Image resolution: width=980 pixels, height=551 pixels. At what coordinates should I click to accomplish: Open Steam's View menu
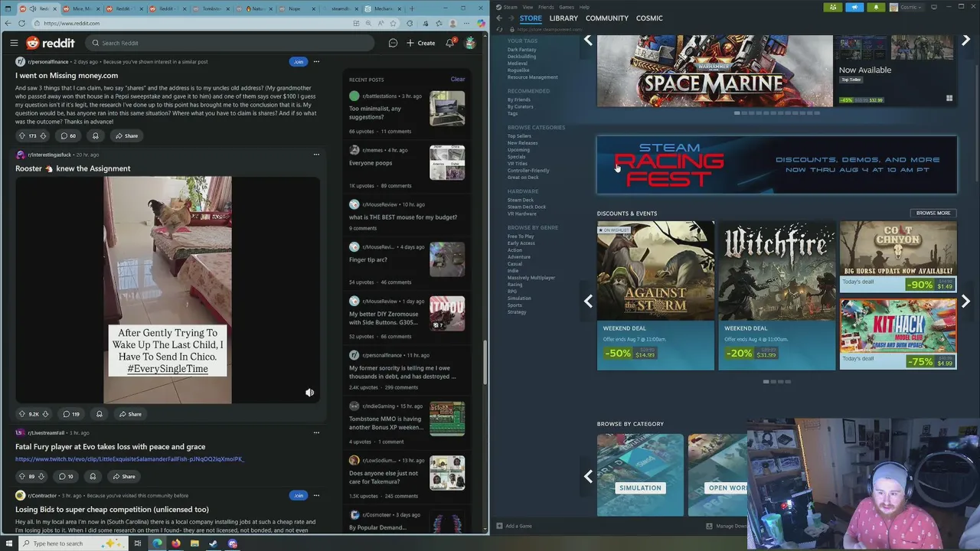pyautogui.click(x=528, y=7)
